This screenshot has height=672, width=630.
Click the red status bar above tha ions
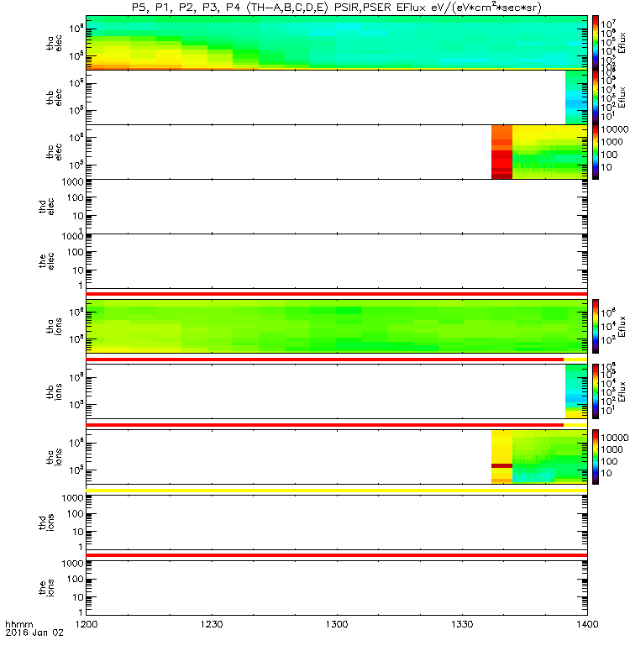337,294
